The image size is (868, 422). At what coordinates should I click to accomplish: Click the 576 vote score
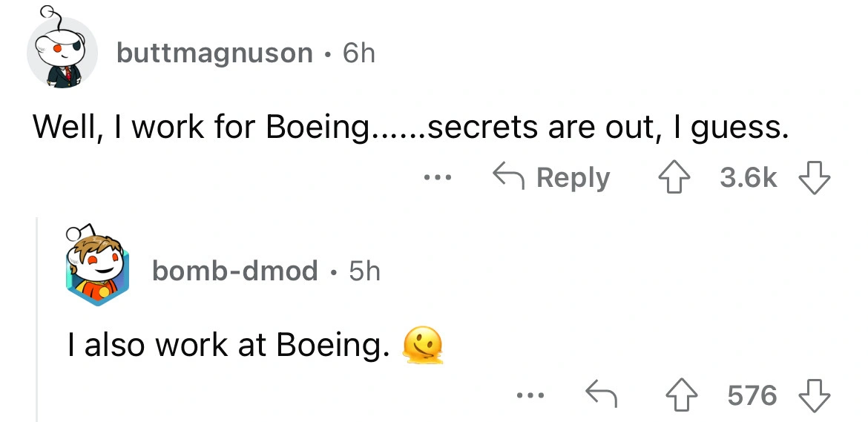coord(752,395)
